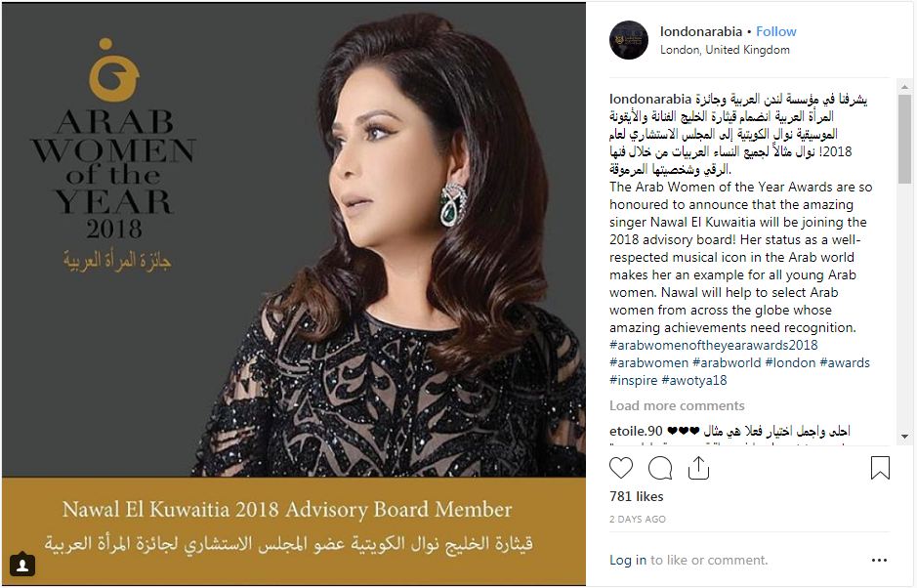The width and height of the screenshot is (917, 588).
Task: Click the tagged people icon on photo
Action: [x=22, y=565]
